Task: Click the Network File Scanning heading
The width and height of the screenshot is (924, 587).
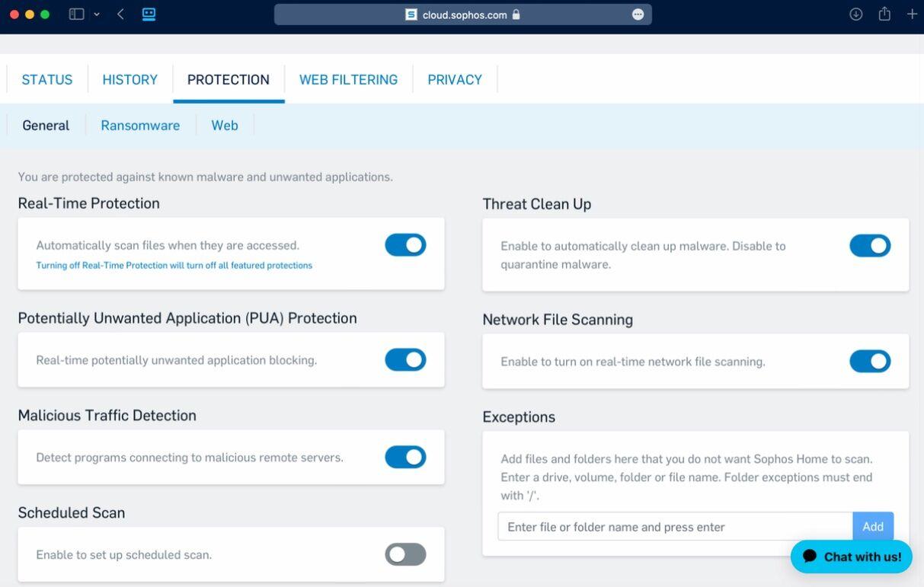Action: tap(558, 320)
